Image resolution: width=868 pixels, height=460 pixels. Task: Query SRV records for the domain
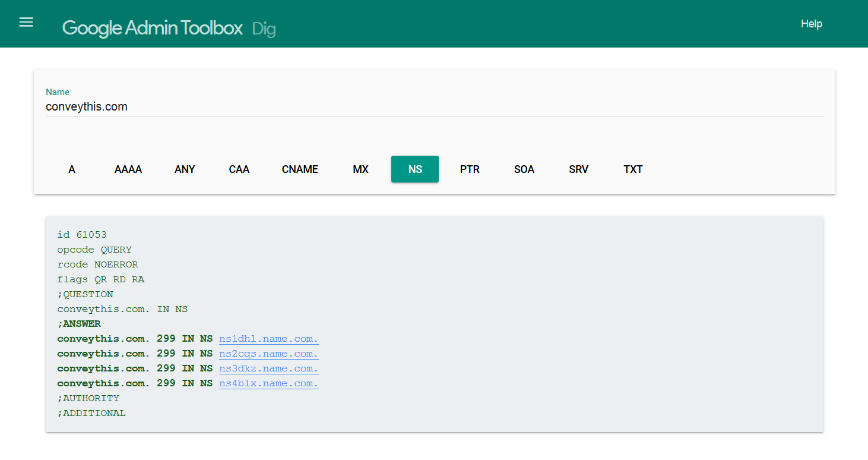(x=578, y=169)
